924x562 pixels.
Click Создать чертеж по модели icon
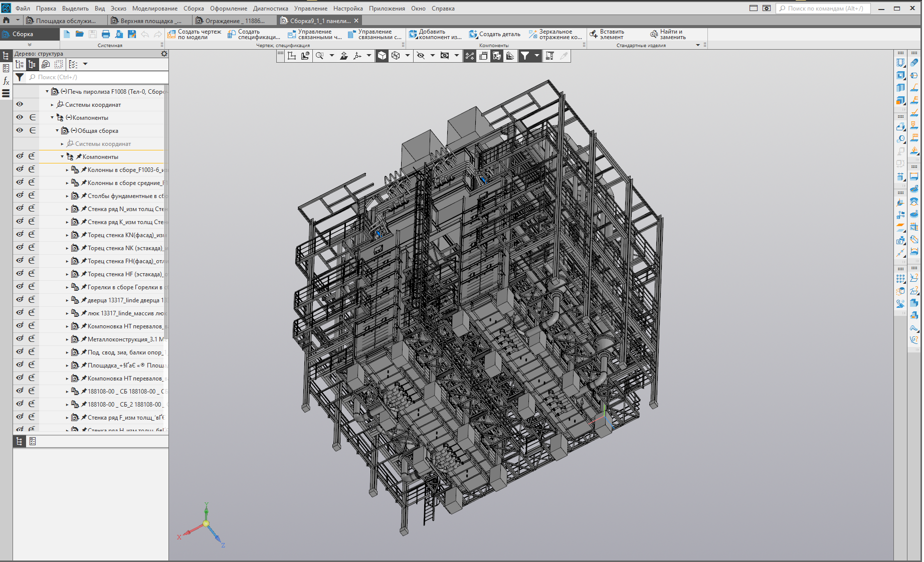click(172, 34)
